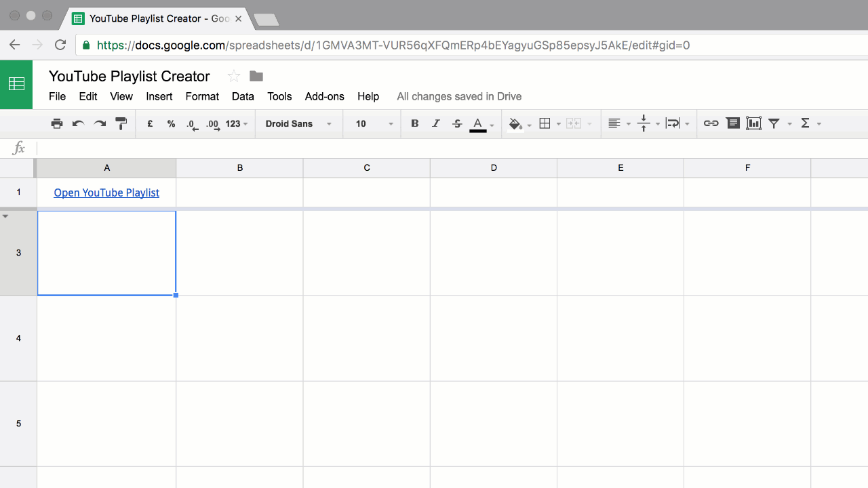
Task: Select the Paint format tool
Action: click(121, 123)
